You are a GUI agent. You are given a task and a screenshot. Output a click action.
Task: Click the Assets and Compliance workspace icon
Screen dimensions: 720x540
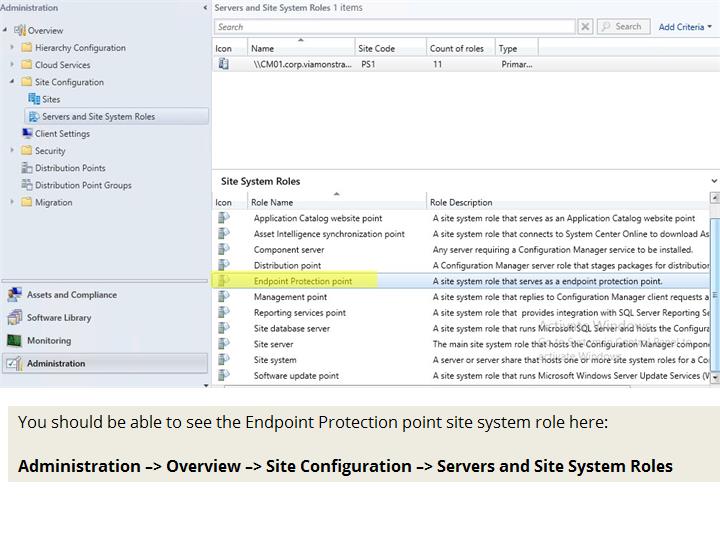pyautogui.click(x=14, y=295)
